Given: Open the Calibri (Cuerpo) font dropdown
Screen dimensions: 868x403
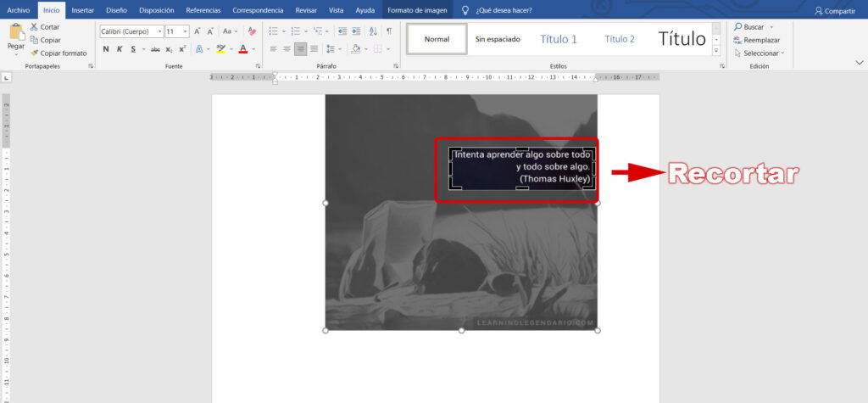Looking at the screenshot, I should 159,31.
